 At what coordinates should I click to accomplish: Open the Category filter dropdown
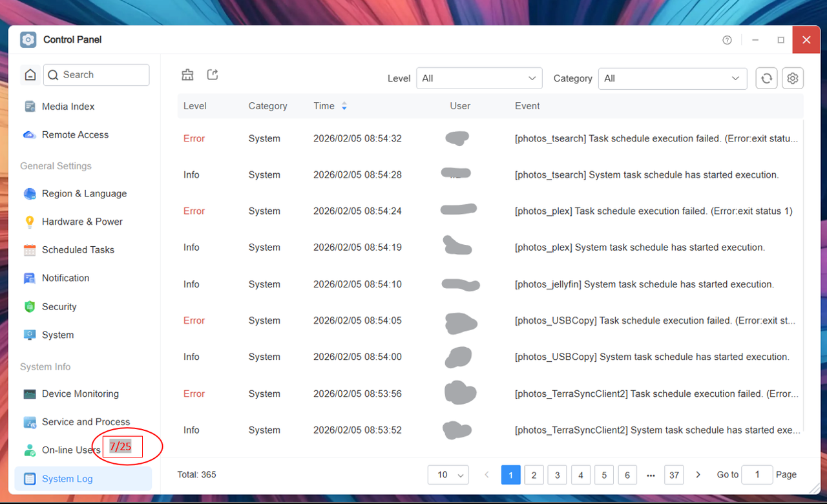click(x=673, y=78)
